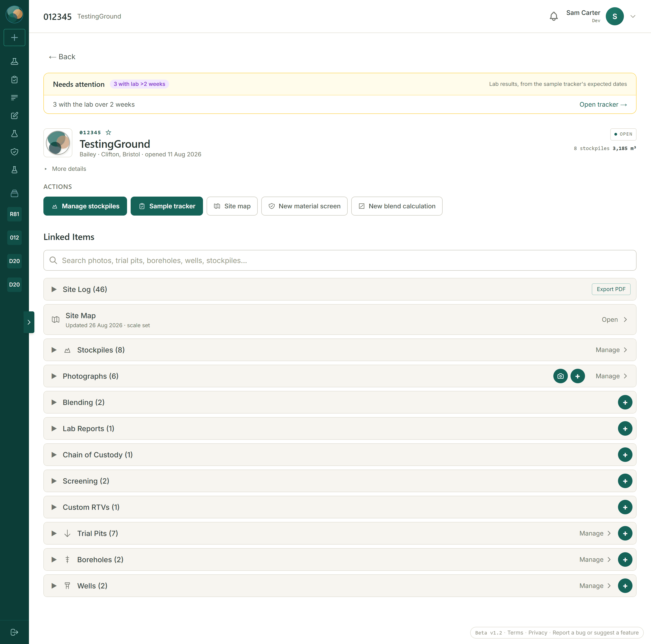Add a new Screening item
Image resolution: width=651 pixels, height=644 pixels.
coord(625,481)
